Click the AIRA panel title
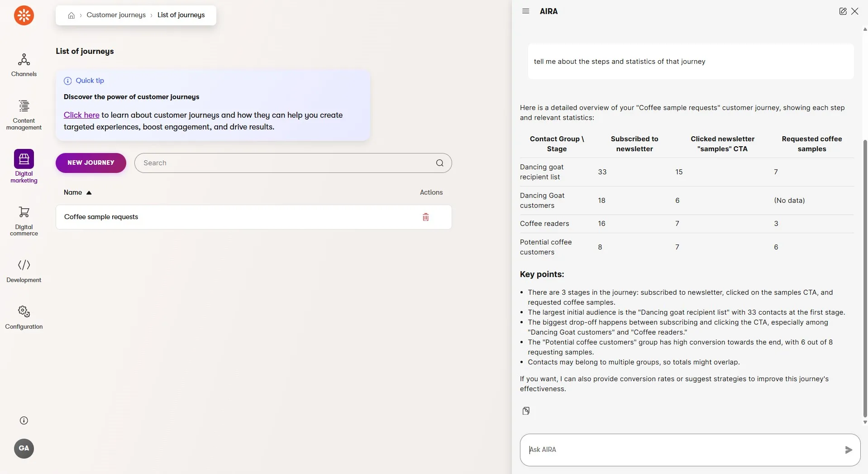Viewport: 868px width, 474px height. coord(548,11)
